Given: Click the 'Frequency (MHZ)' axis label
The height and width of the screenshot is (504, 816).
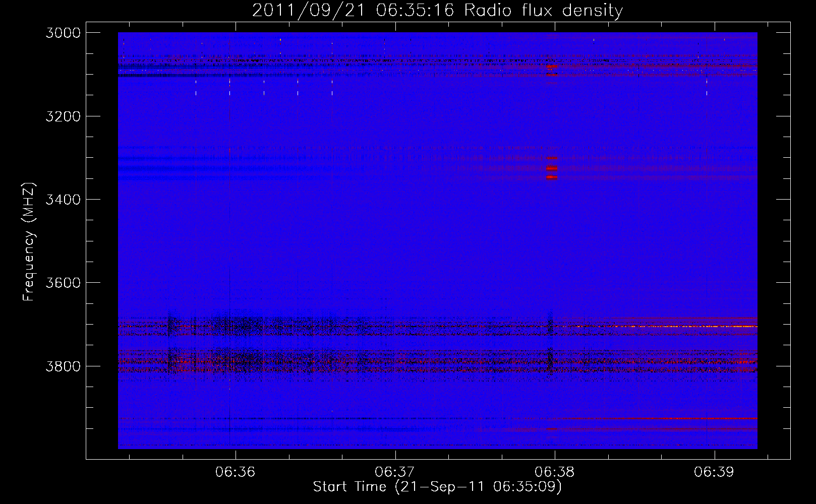Looking at the screenshot, I should tap(29, 242).
